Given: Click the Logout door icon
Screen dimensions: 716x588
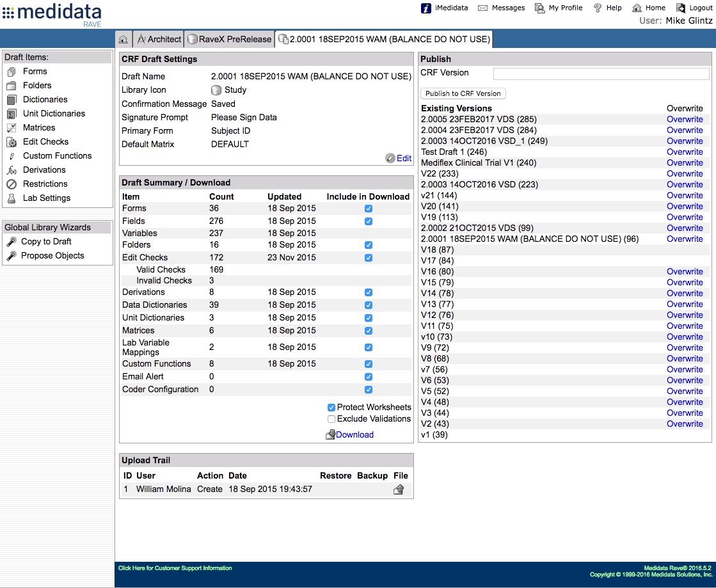Looking at the screenshot, I should click(680, 8).
